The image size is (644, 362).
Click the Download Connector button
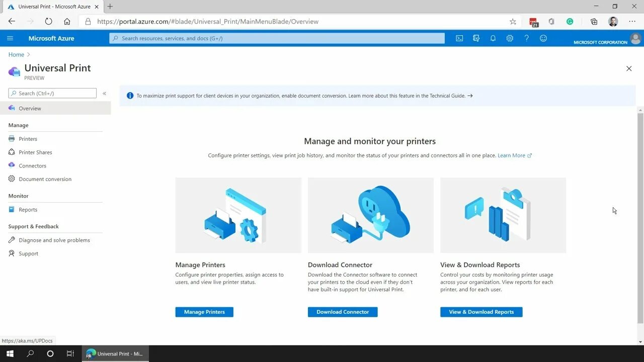[x=343, y=312]
